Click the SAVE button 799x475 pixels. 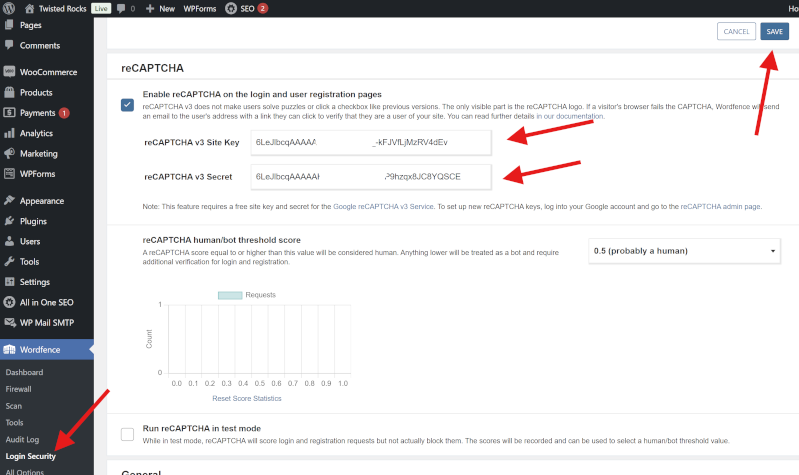tap(774, 32)
